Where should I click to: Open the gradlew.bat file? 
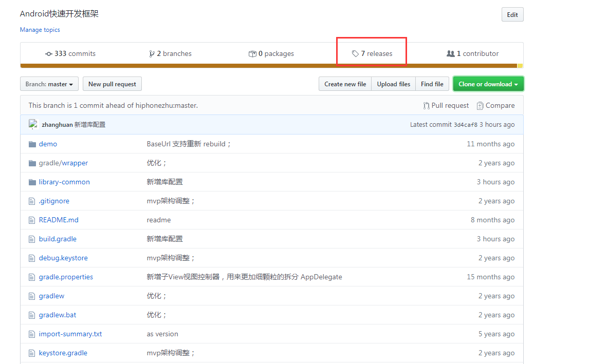(x=58, y=315)
